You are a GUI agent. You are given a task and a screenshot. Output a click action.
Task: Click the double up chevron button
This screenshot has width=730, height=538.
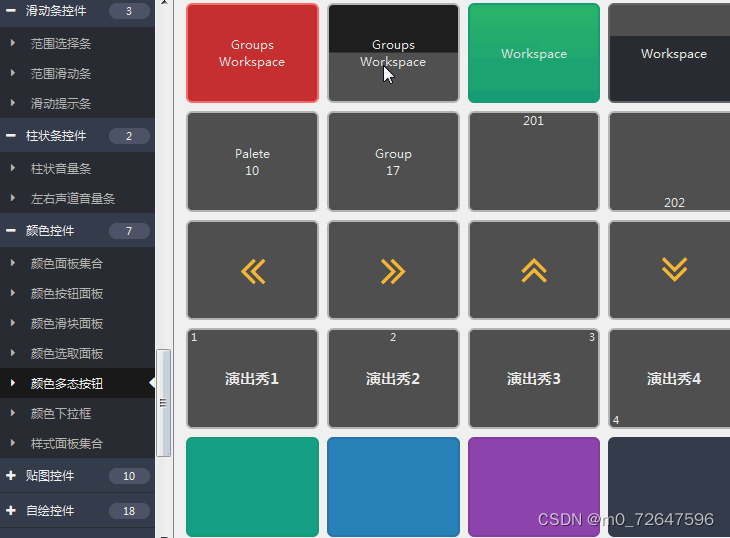[x=534, y=270]
